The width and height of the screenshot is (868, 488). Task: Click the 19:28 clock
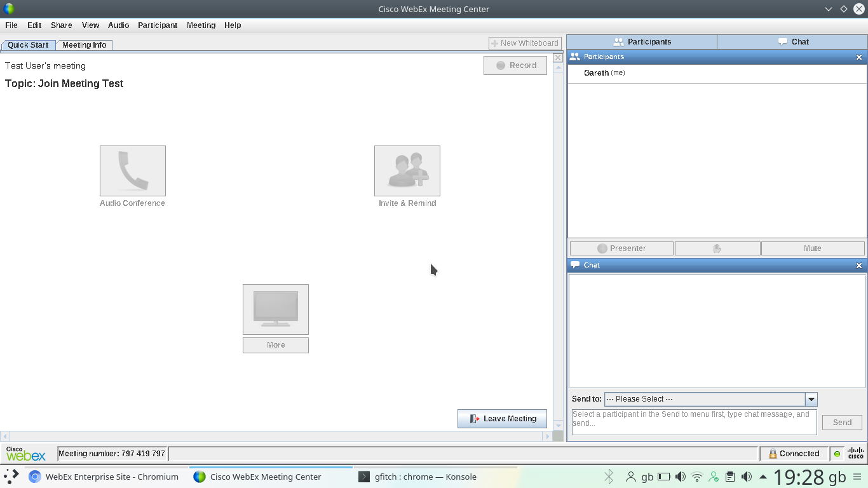(x=799, y=477)
